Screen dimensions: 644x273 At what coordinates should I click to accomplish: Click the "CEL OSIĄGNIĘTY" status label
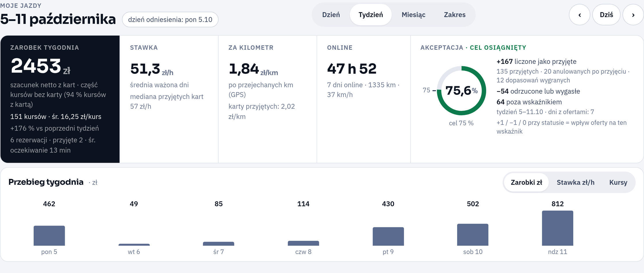[498, 48]
